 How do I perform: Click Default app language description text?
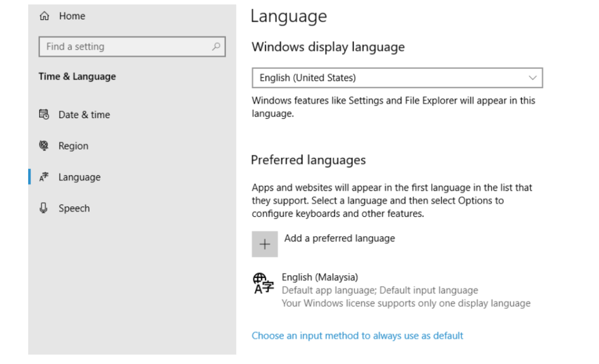click(380, 290)
